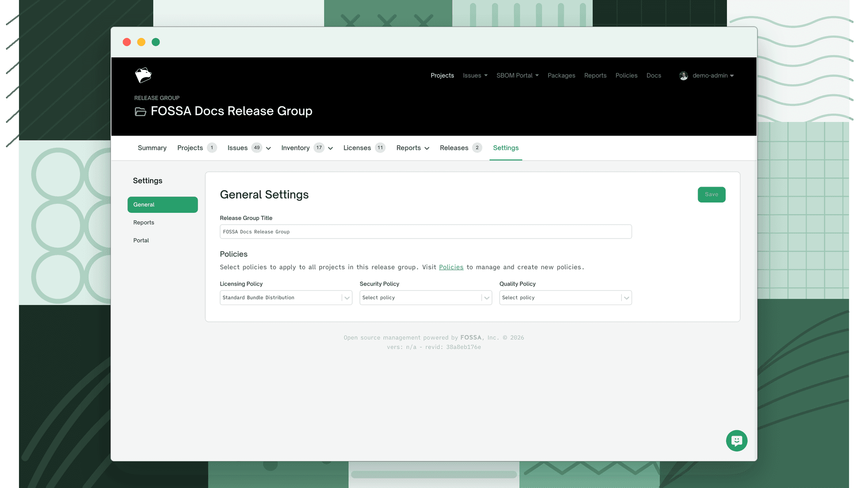Click the red window close dot
Viewport: 868px width, 488px height.
point(127,42)
